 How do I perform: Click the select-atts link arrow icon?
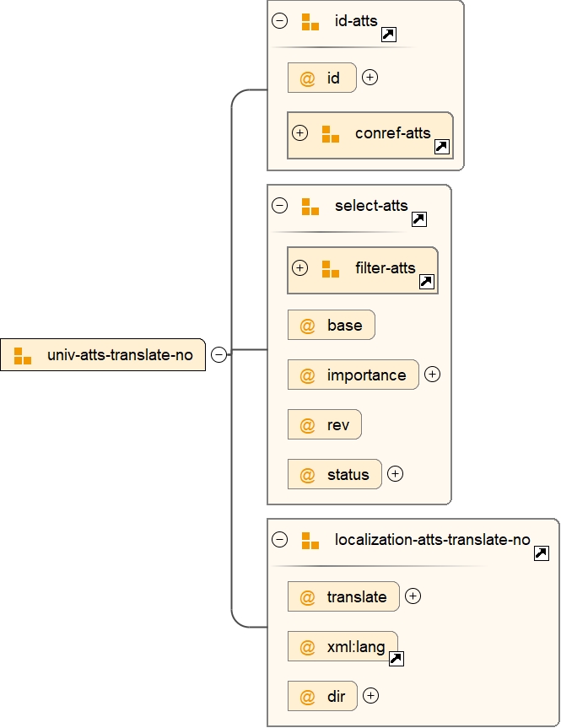(418, 219)
